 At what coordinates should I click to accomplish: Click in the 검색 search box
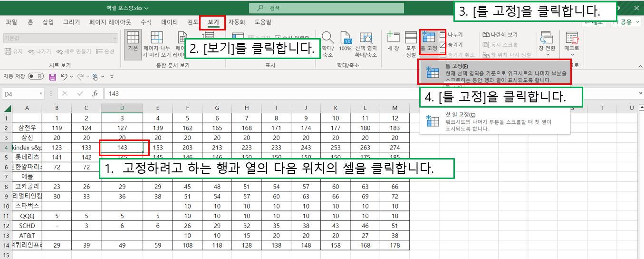(x=326, y=8)
